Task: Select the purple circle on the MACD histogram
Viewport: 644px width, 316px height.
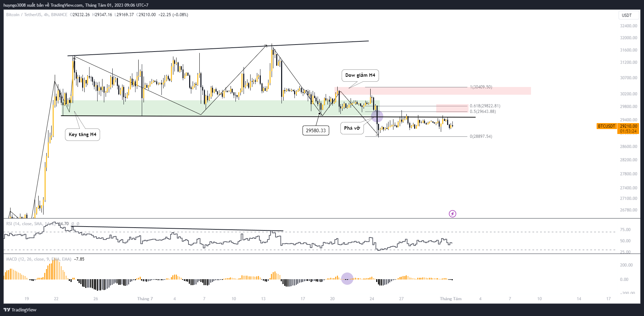Action: pos(347,278)
